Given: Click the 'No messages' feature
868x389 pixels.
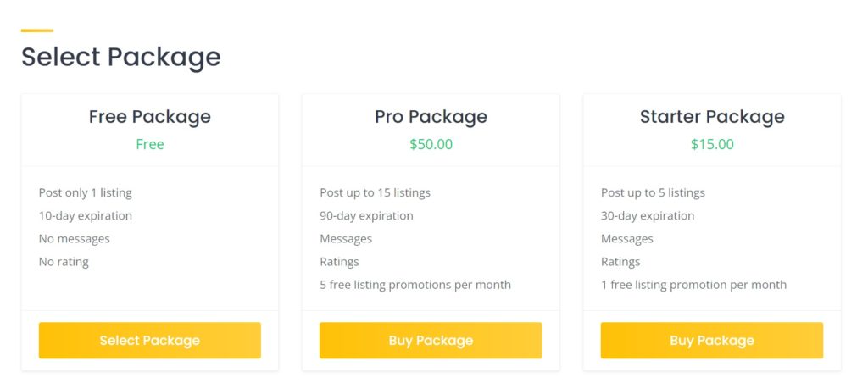Looking at the screenshot, I should point(75,239).
